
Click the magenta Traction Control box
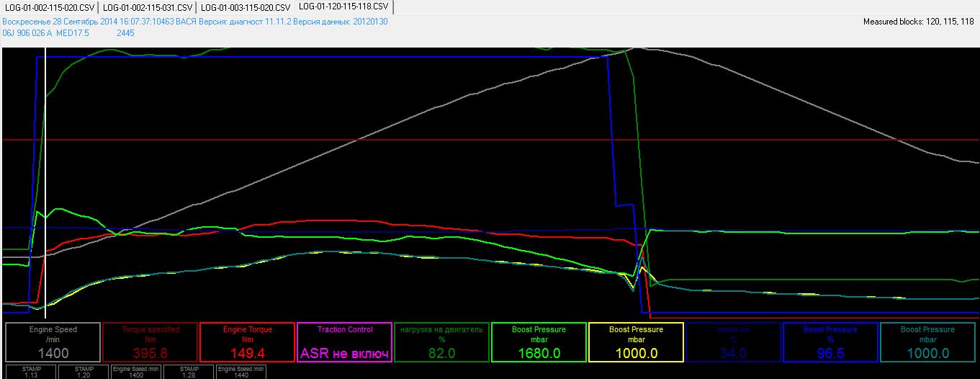[345, 342]
